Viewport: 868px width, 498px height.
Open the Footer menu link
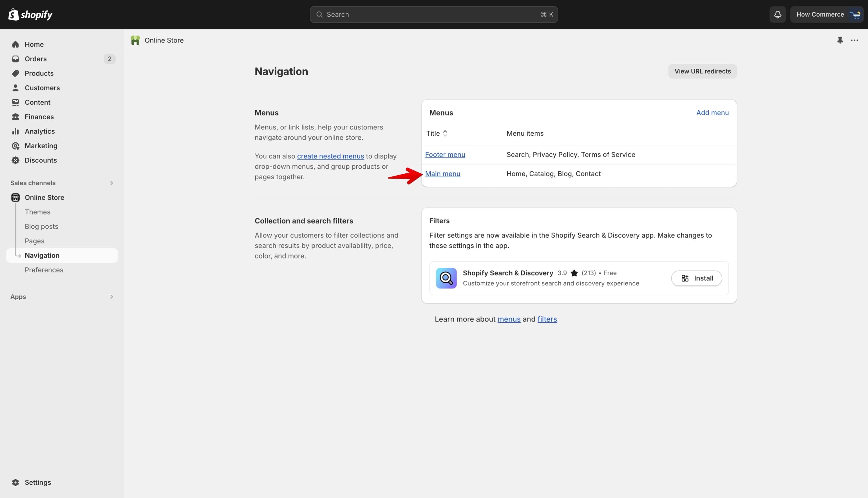[x=445, y=155]
